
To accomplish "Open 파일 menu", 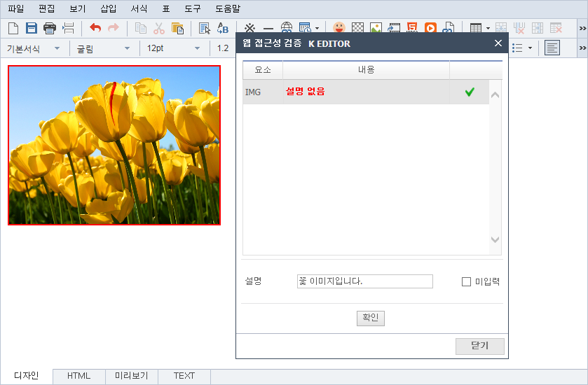I will click(15, 8).
